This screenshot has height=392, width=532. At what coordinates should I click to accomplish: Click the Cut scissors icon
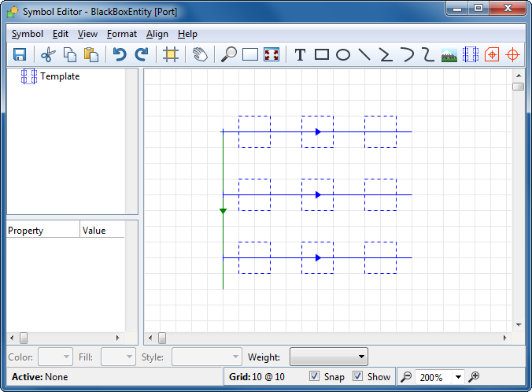[48, 54]
